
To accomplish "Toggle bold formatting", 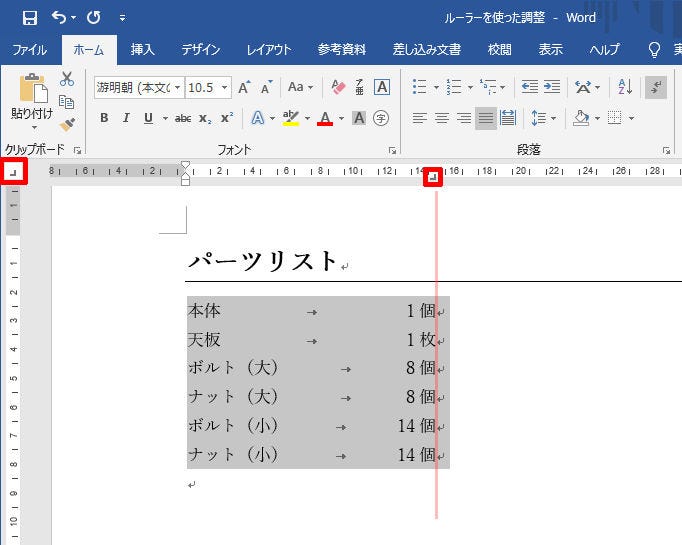I will pyautogui.click(x=104, y=118).
